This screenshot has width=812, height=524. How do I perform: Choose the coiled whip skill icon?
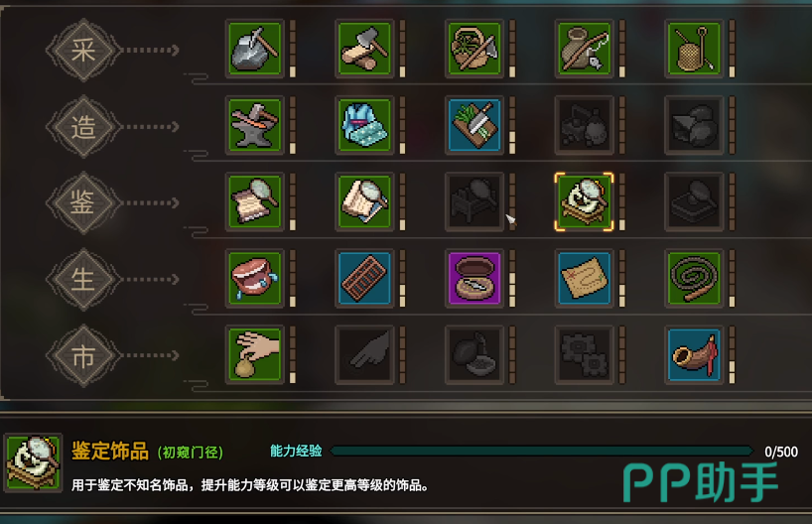694,278
